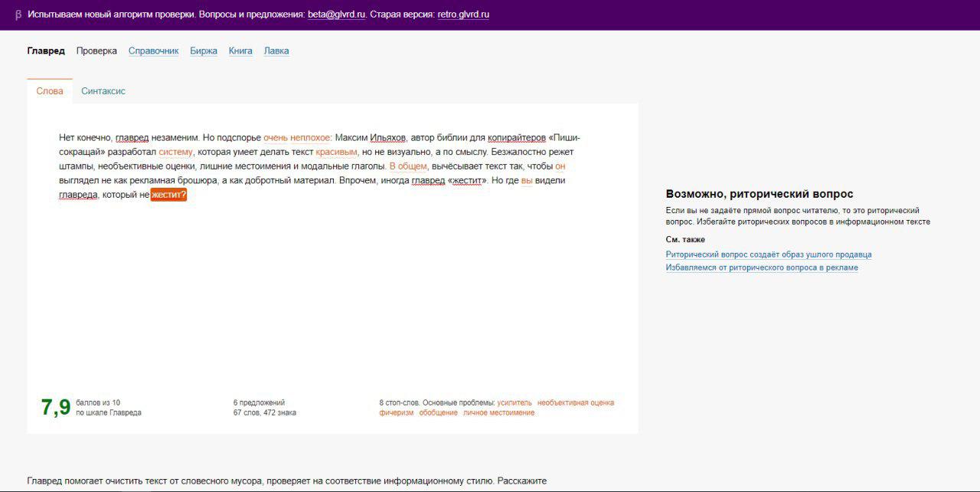Click the Главред logo title
Image resolution: width=980 pixels, height=492 pixels.
[x=46, y=51]
